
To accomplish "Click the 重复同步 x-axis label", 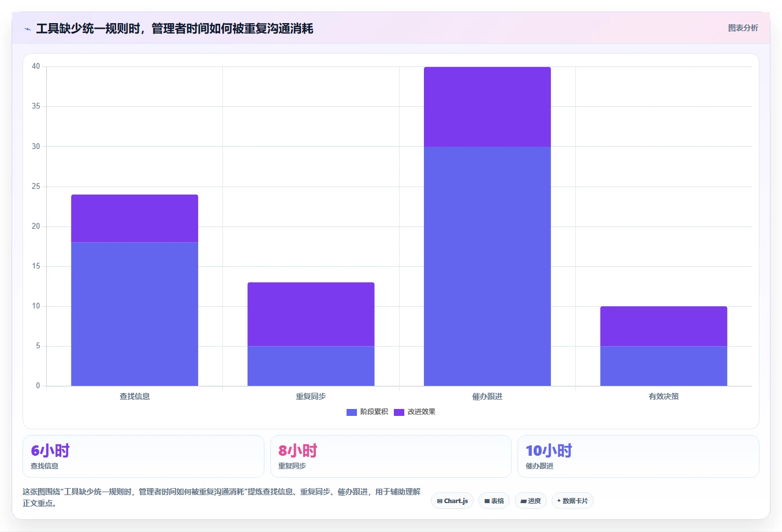I will point(311,396).
